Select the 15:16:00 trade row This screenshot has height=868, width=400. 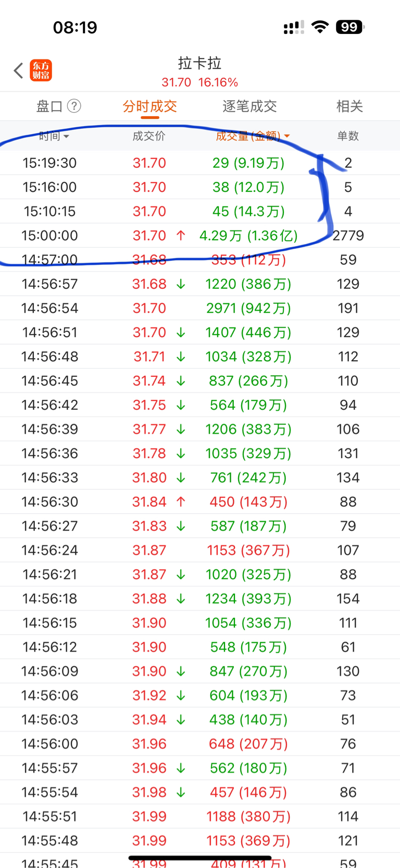click(200, 187)
